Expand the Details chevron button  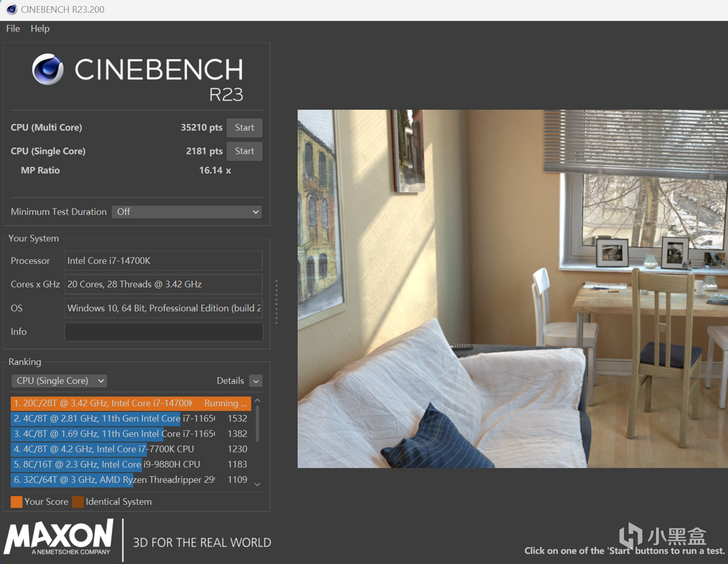256,381
